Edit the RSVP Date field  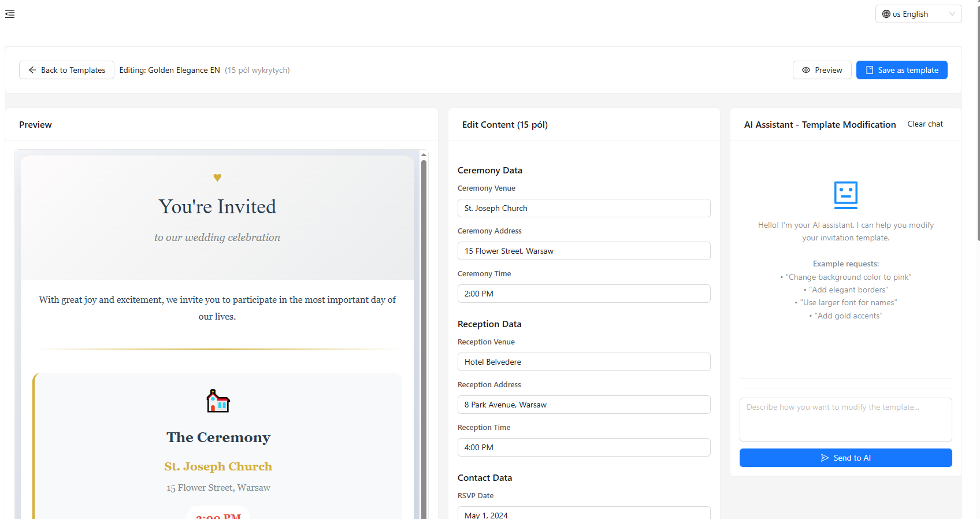(x=584, y=513)
